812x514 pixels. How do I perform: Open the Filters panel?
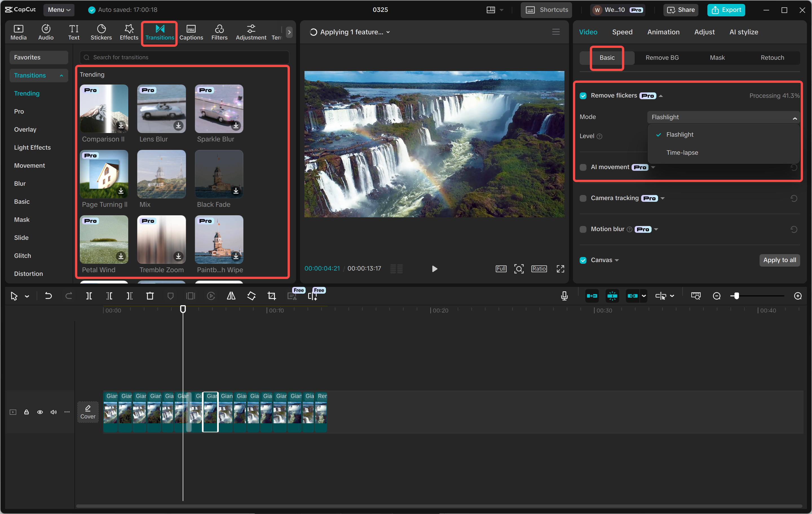[220, 32]
